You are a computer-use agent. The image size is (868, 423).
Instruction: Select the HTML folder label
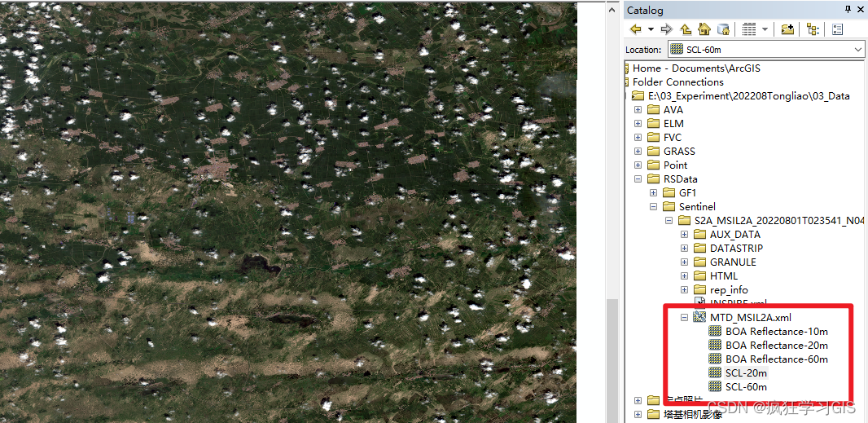coord(724,276)
